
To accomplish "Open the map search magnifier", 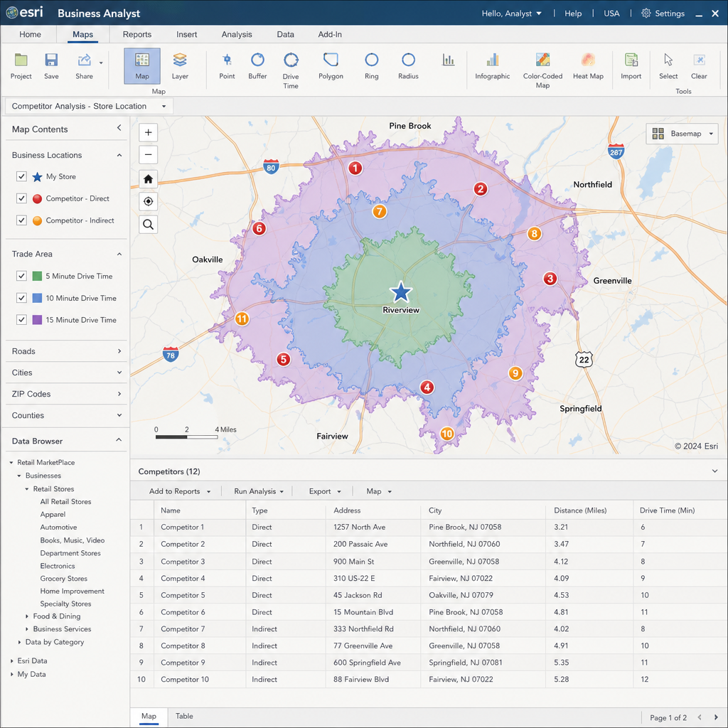I will 148,225.
